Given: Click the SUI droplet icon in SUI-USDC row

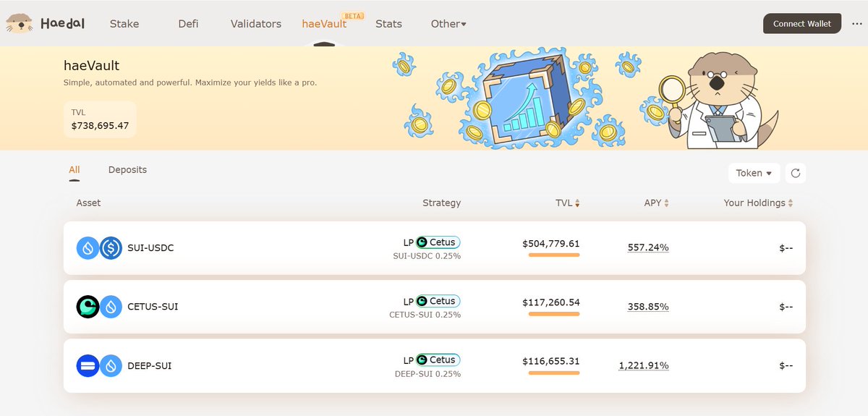Looking at the screenshot, I should coord(88,248).
